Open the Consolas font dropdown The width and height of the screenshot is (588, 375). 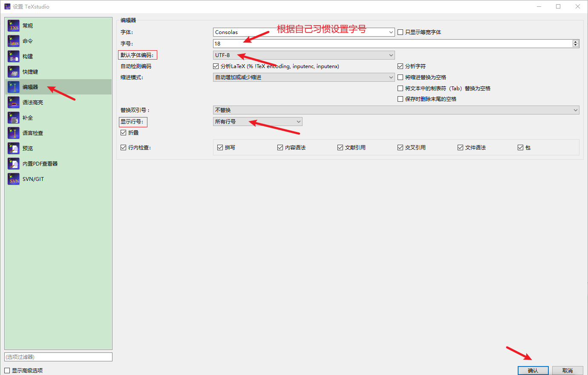[304, 32]
